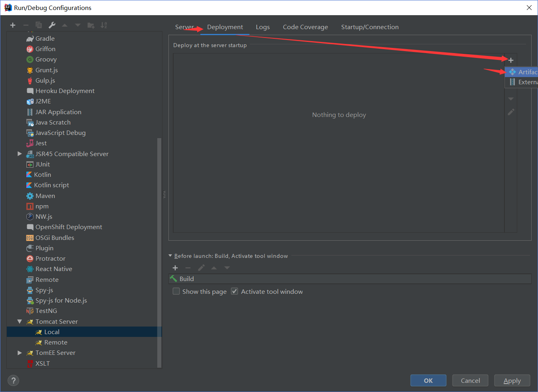Click the panel splitter grip handle
The width and height of the screenshot is (538, 392).
click(x=164, y=194)
